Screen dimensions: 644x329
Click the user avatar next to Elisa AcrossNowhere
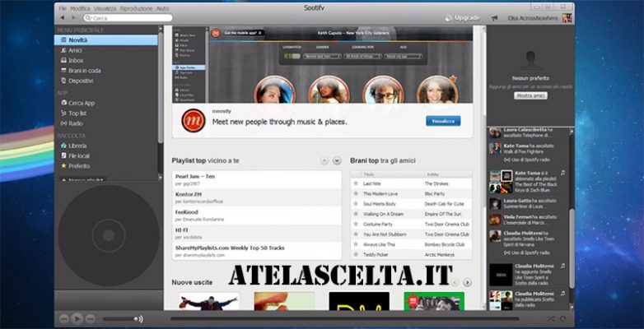567,18
